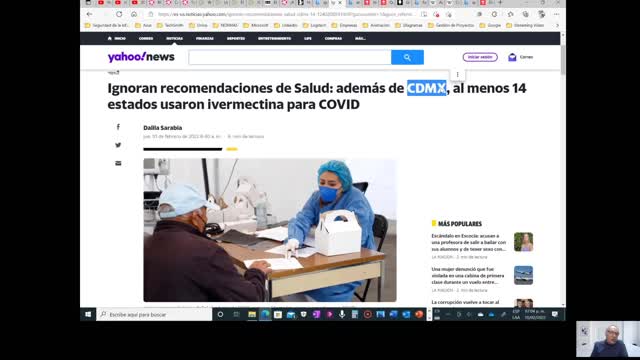Click MÁS POPULARES section heading
This screenshot has width=640, height=360.
pos(460,224)
